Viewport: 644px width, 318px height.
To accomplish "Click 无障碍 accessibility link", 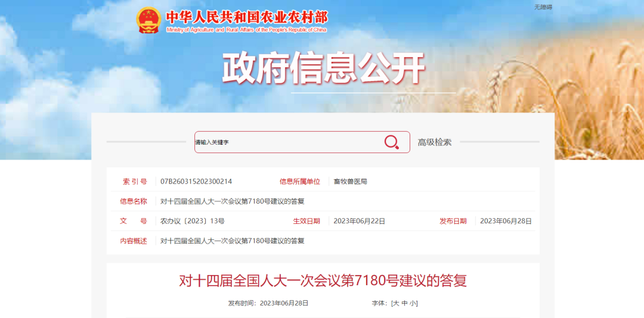I will tap(543, 7).
